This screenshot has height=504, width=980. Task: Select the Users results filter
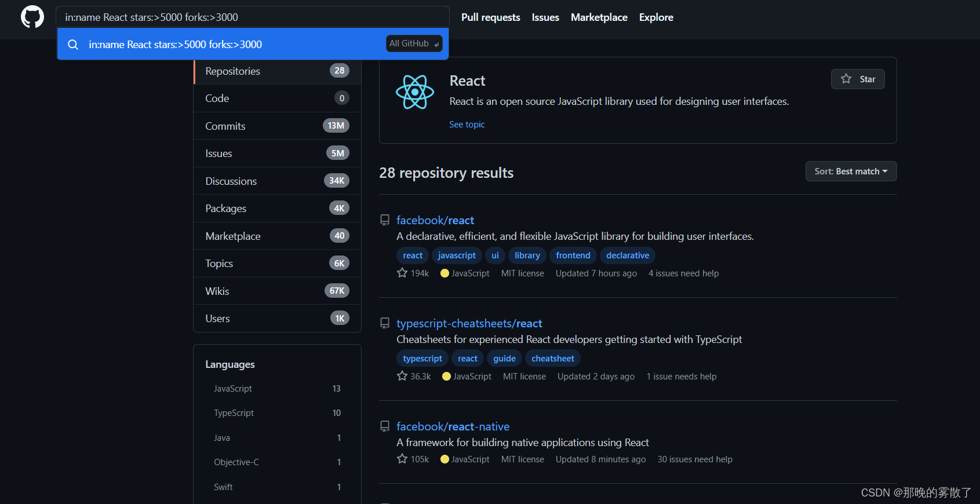[x=278, y=319]
